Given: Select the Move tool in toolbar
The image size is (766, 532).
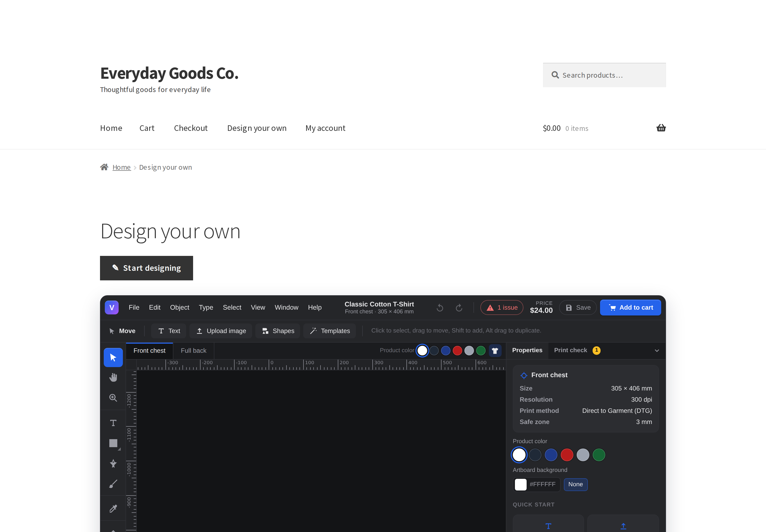Looking at the screenshot, I should 122,331.
